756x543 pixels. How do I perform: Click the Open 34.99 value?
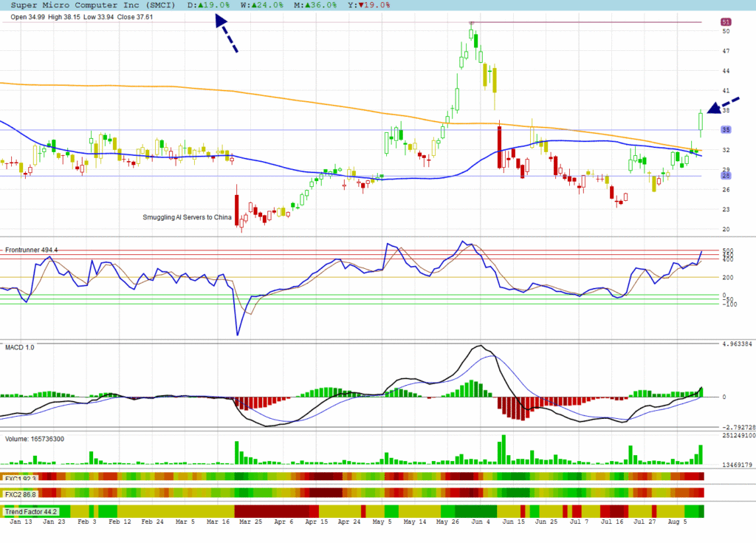pyautogui.click(x=27, y=17)
